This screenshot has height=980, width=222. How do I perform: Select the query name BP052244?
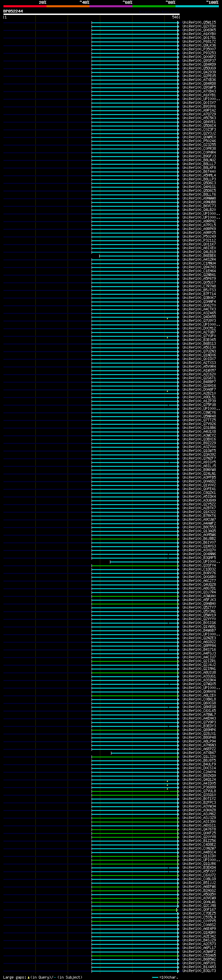tap(13, 11)
